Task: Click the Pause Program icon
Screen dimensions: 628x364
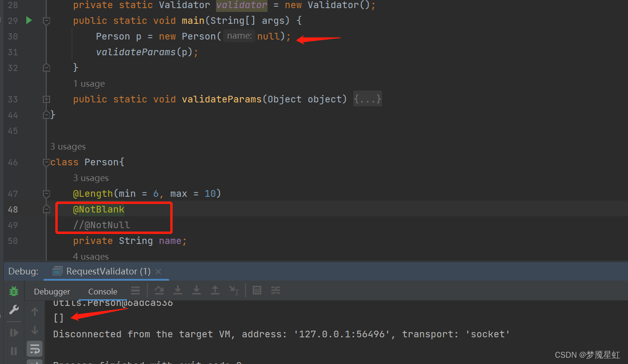Action: pyautogui.click(x=14, y=351)
